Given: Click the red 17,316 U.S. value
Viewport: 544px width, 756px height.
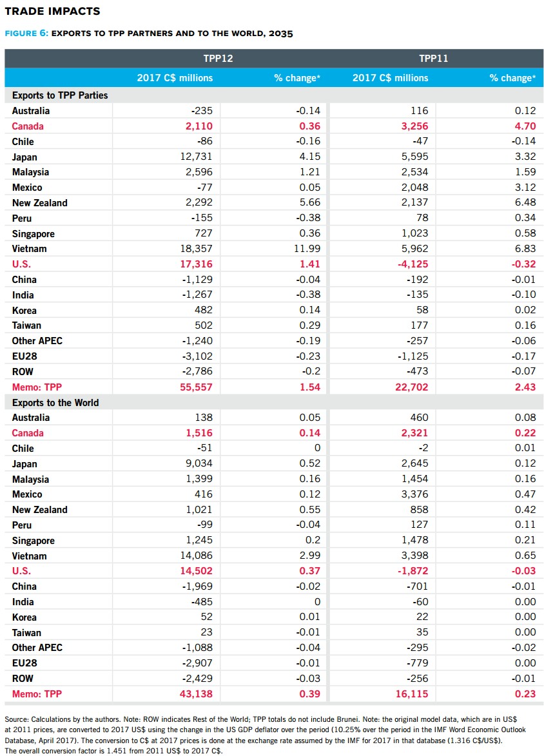Looking at the screenshot, I should coord(195,264).
